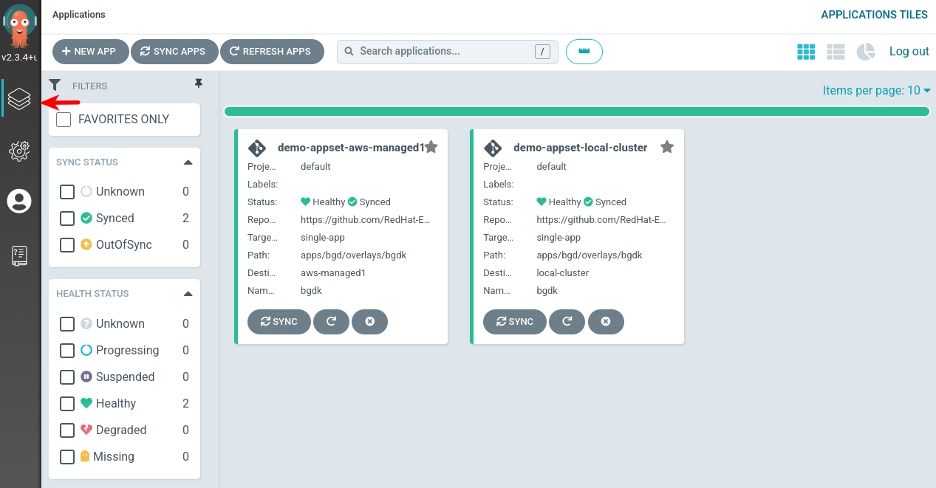Delete the demo-appset-local-cluster application
The width and height of the screenshot is (936, 488).
point(606,322)
